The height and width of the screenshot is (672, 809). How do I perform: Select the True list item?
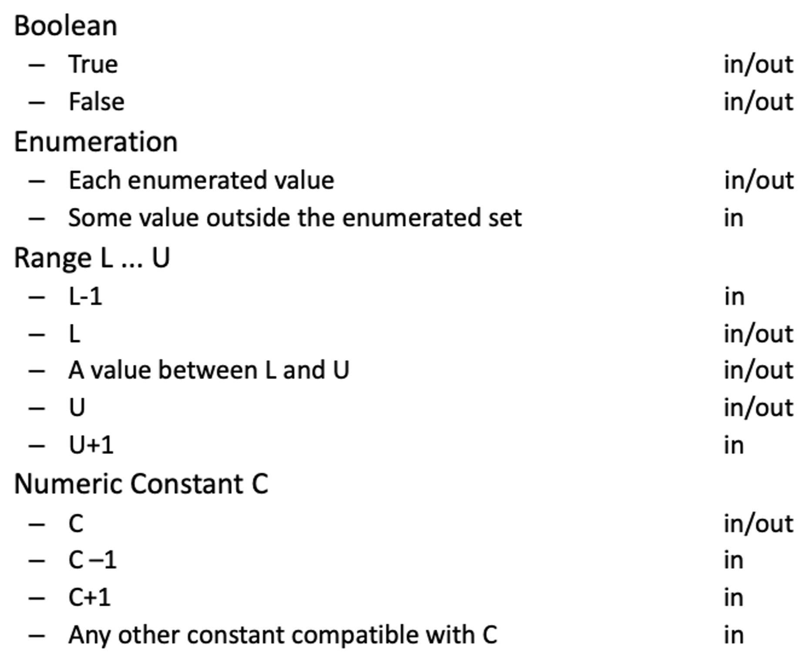pos(93,64)
